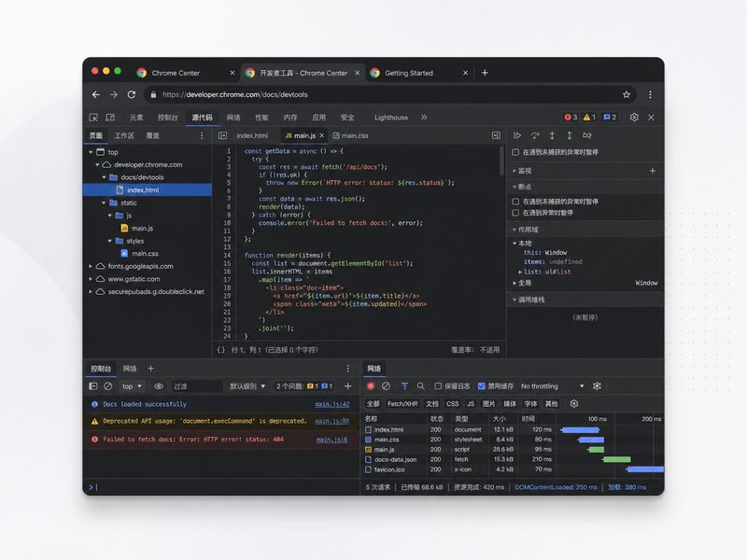Open the 控制台 tab in top bar
The width and height of the screenshot is (747, 560).
[x=168, y=118]
